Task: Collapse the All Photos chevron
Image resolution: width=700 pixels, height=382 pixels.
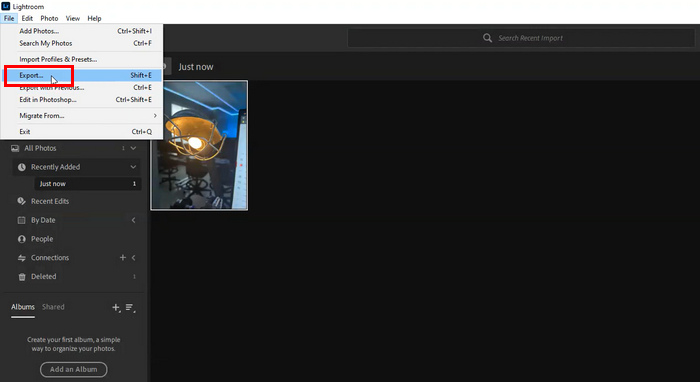Action: tap(133, 148)
